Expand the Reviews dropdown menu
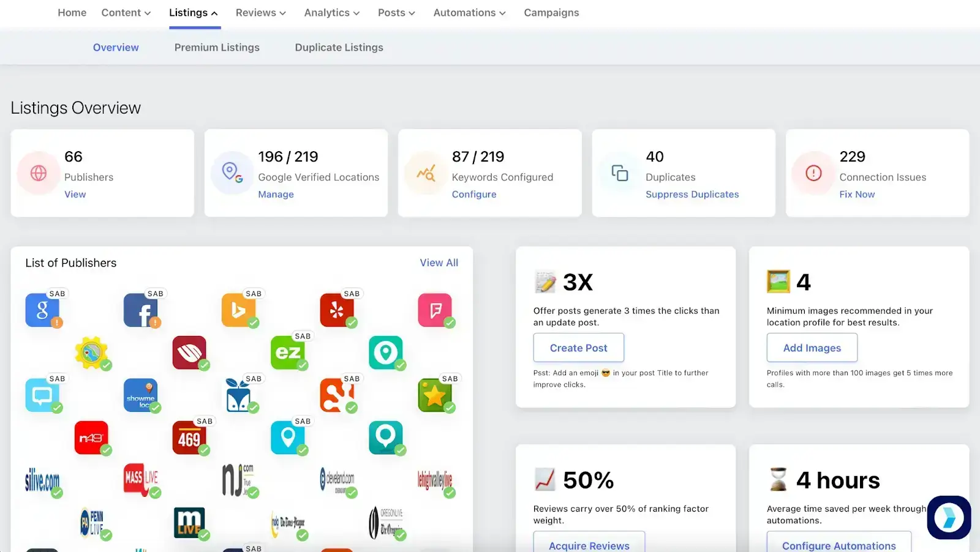 pos(261,13)
